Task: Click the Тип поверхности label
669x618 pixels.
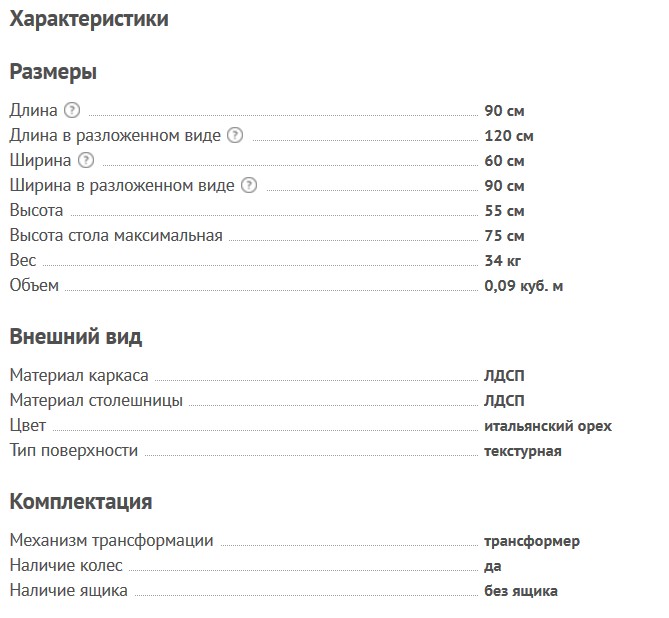Action: [x=74, y=451]
